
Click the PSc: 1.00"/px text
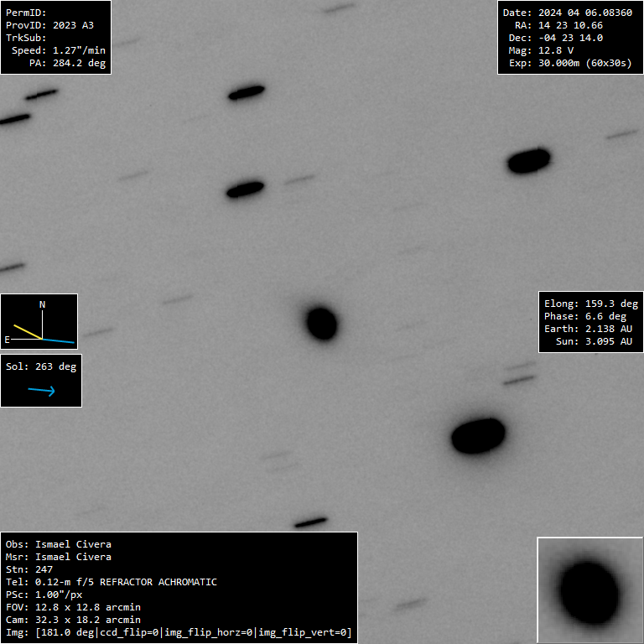pyautogui.click(x=44, y=595)
